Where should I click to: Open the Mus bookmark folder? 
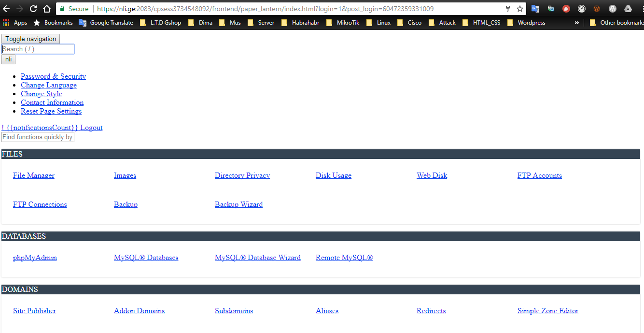tap(230, 23)
